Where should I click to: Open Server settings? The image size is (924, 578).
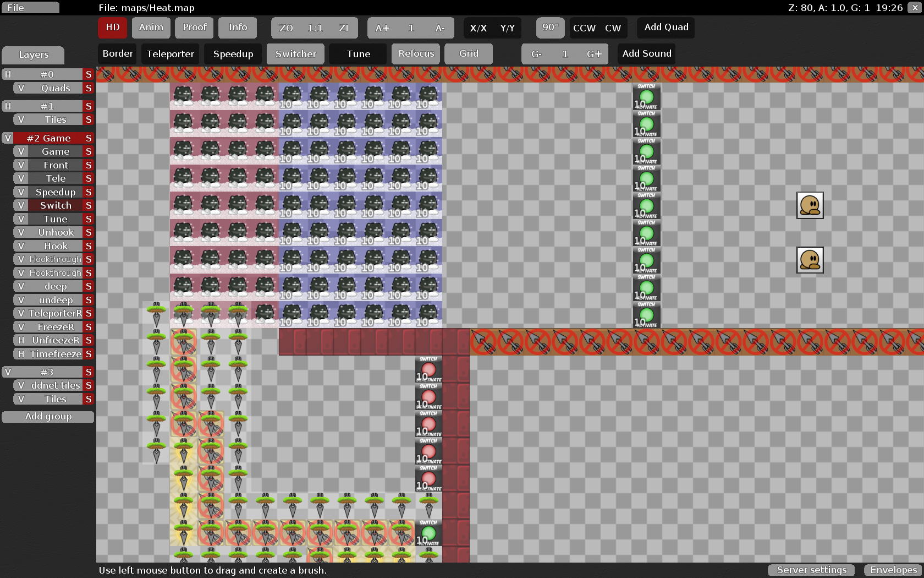click(x=811, y=570)
